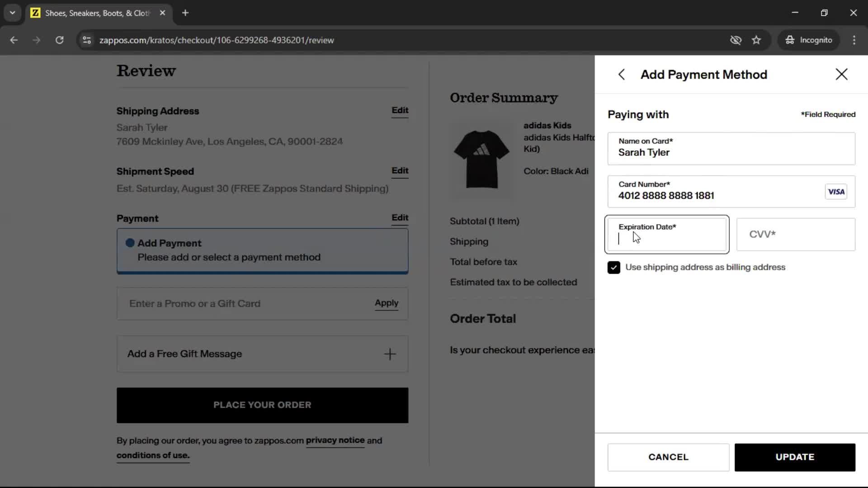Open the Chrome three-dot menu

(854, 40)
